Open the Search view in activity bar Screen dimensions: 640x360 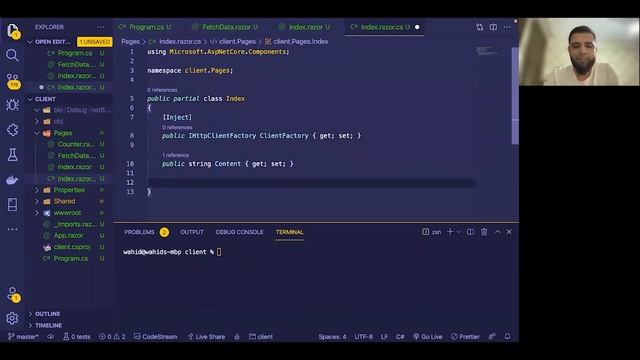(12, 55)
